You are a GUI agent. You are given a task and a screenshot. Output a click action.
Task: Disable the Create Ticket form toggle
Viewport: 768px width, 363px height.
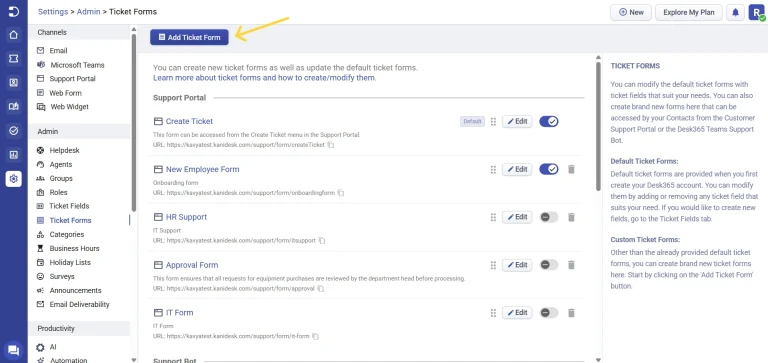(x=549, y=121)
